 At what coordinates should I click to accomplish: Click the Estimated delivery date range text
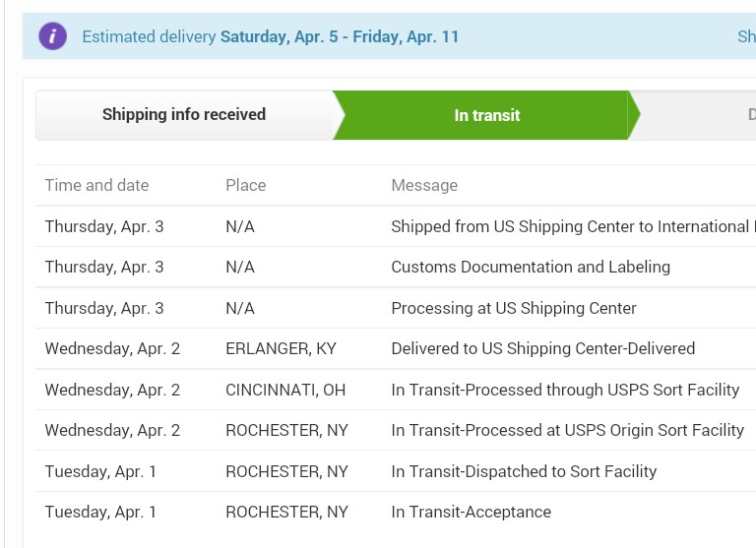[340, 37]
